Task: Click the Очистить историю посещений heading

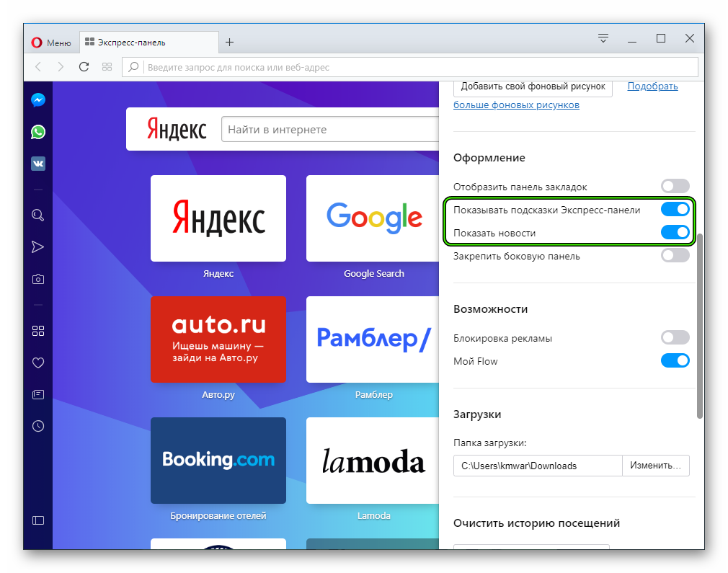Action: tap(537, 523)
